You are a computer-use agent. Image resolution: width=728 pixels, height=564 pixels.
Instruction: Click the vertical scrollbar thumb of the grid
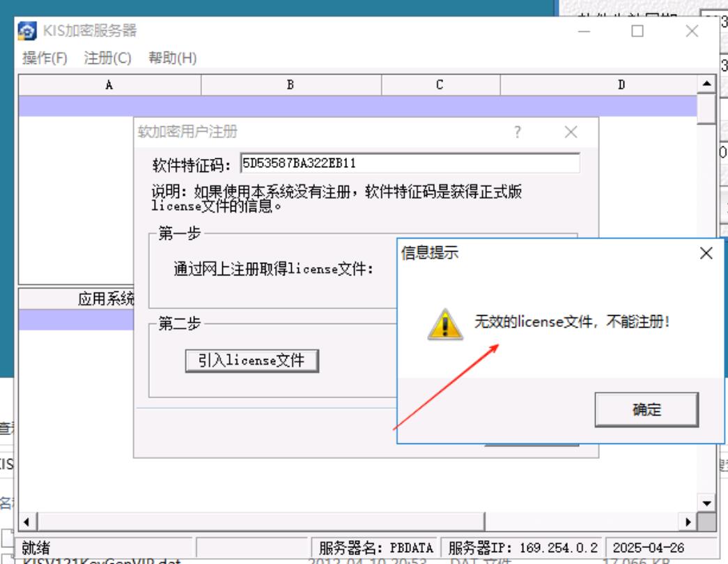click(706, 109)
